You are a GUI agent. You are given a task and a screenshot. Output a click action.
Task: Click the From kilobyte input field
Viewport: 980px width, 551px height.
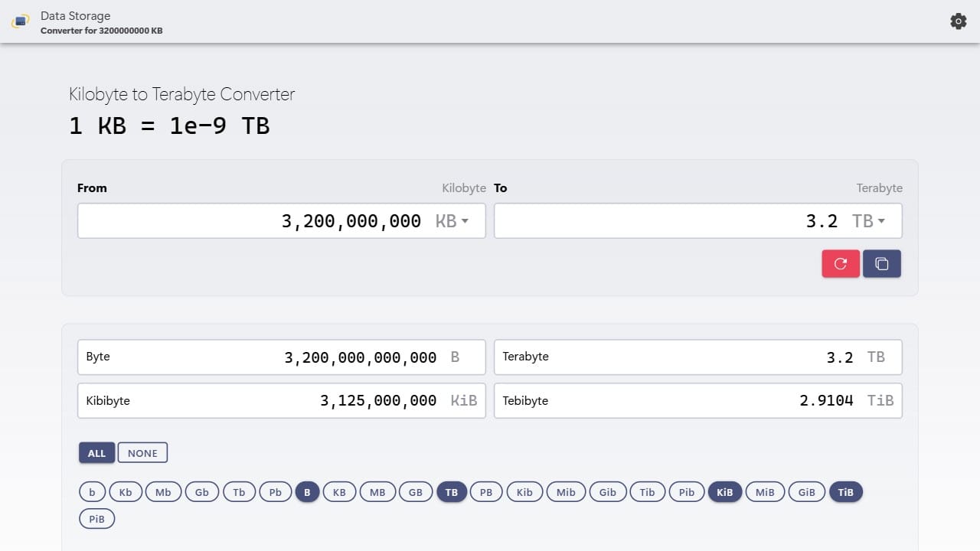(268, 220)
